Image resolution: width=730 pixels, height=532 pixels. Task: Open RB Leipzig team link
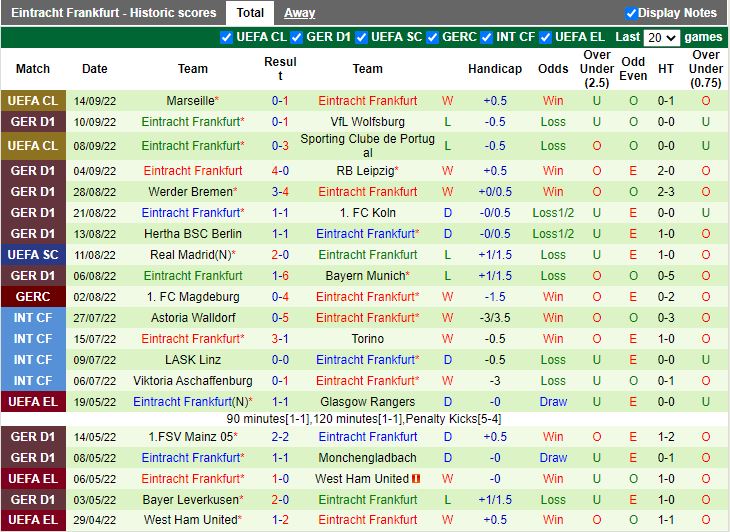tap(365, 171)
